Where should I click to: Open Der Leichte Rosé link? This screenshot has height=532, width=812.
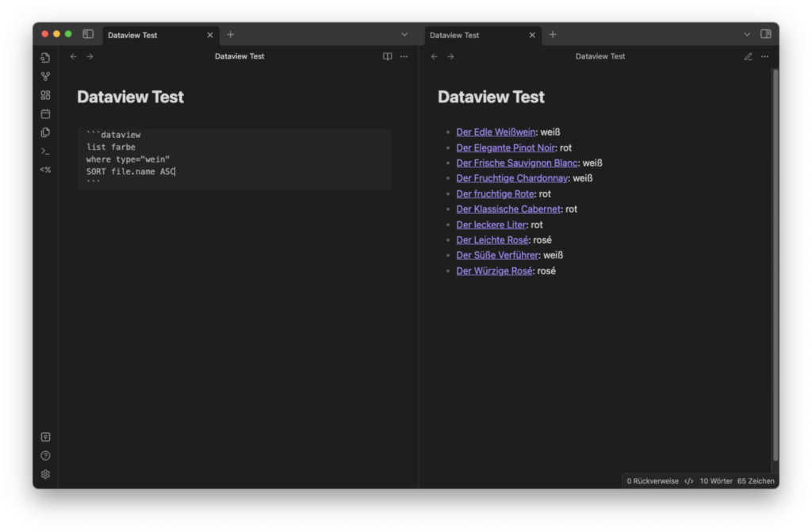click(492, 240)
